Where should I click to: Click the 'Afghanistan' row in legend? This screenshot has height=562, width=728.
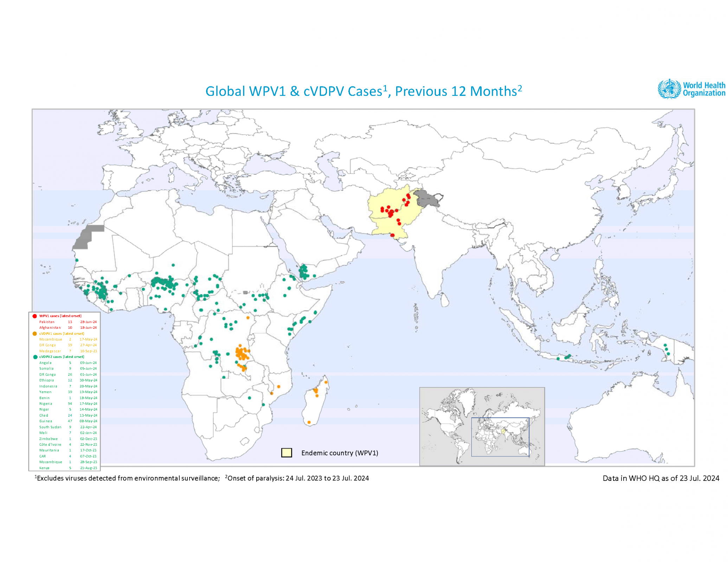coord(50,328)
